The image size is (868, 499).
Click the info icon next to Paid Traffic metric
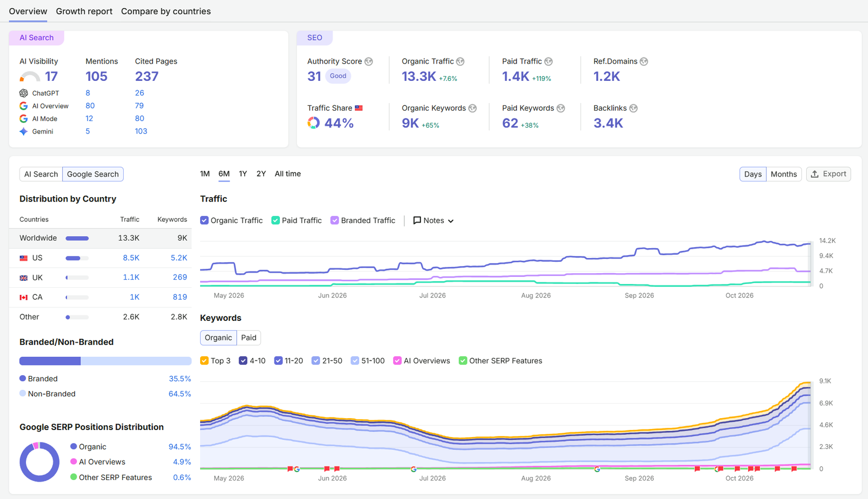(548, 61)
